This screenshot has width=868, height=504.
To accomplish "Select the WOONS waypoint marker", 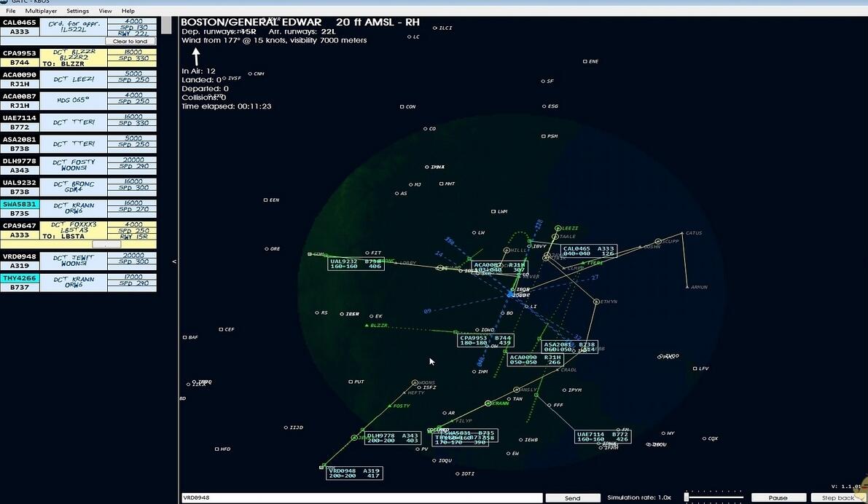I will pyautogui.click(x=415, y=382).
